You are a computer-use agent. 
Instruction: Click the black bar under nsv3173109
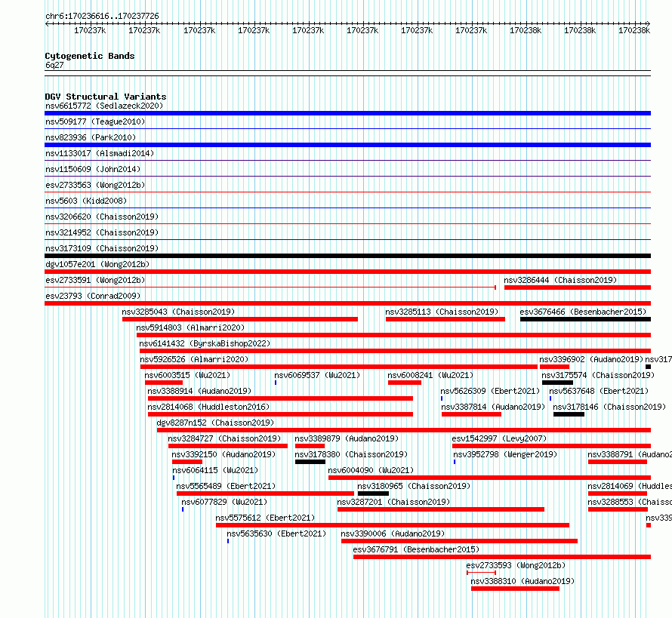tap(347, 256)
